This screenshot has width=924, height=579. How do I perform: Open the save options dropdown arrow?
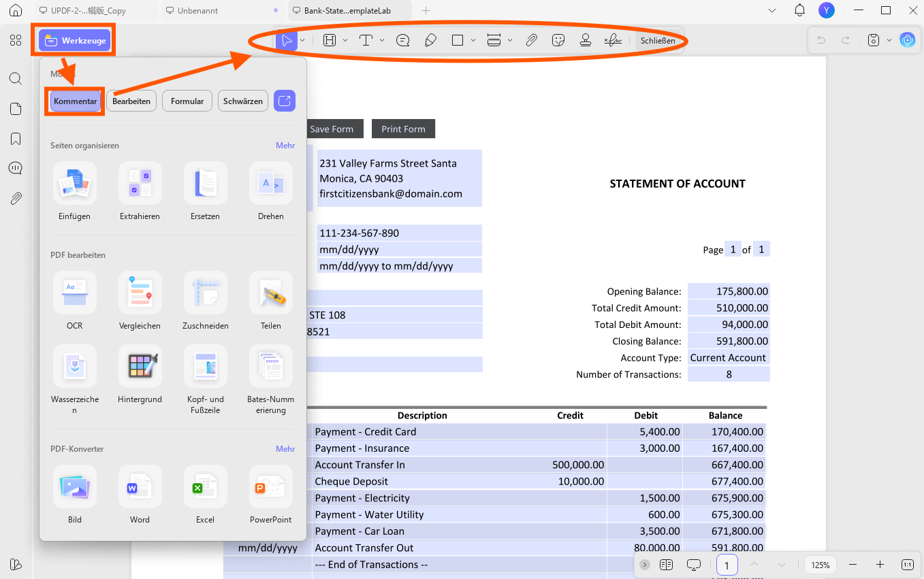coord(889,40)
